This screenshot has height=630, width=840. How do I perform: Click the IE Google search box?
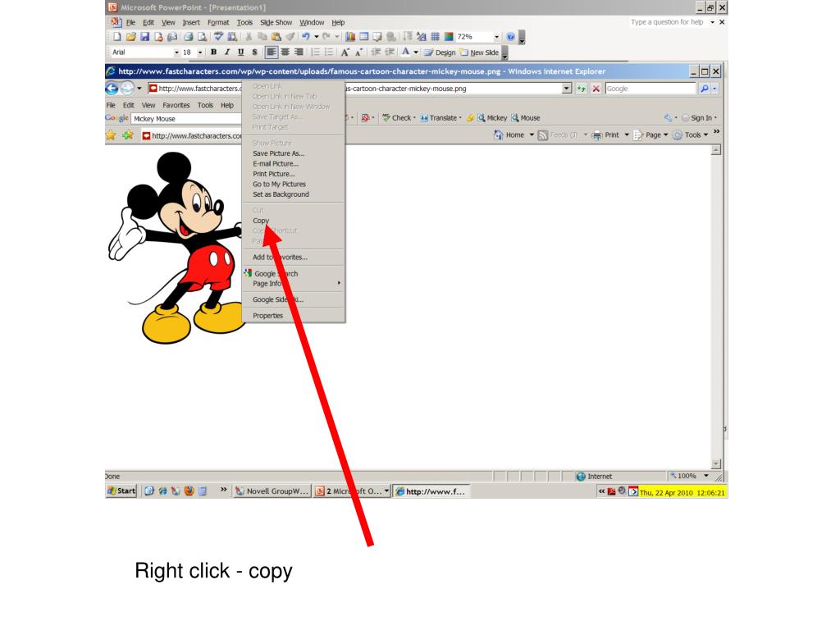(651, 89)
